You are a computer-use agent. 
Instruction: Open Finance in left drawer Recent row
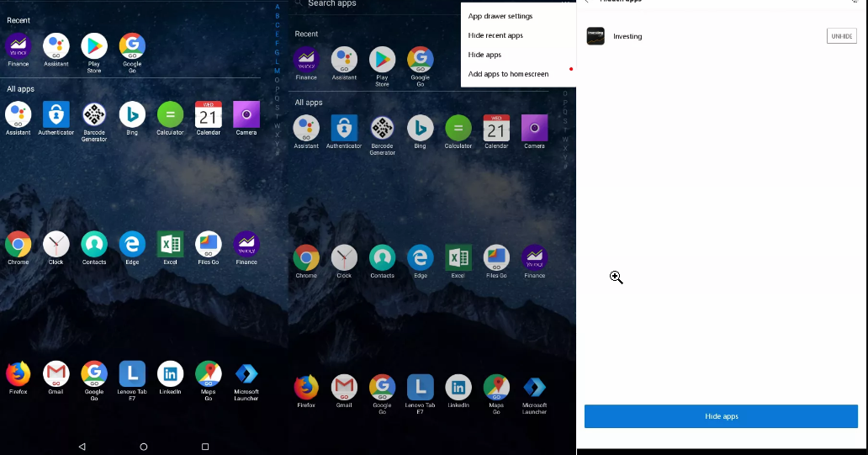(x=19, y=46)
